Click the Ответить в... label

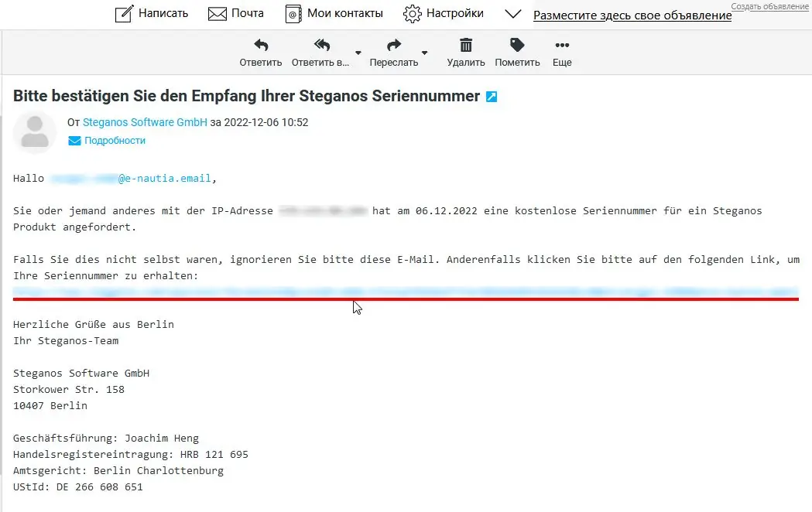(x=320, y=63)
